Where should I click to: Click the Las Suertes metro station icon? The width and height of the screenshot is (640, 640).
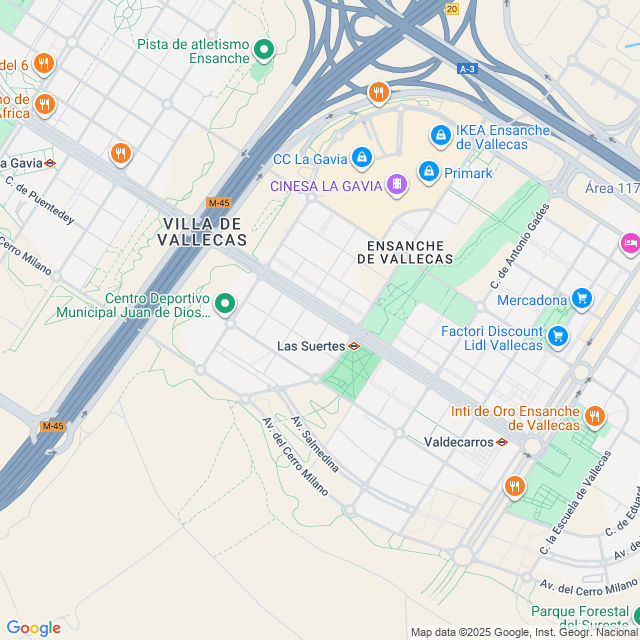coord(354,346)
